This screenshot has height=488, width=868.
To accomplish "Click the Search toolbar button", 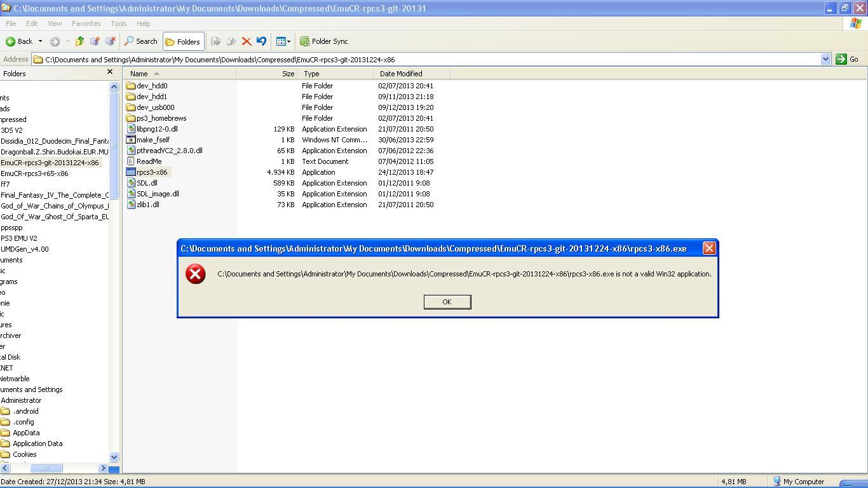I will (x=140, y=41).
